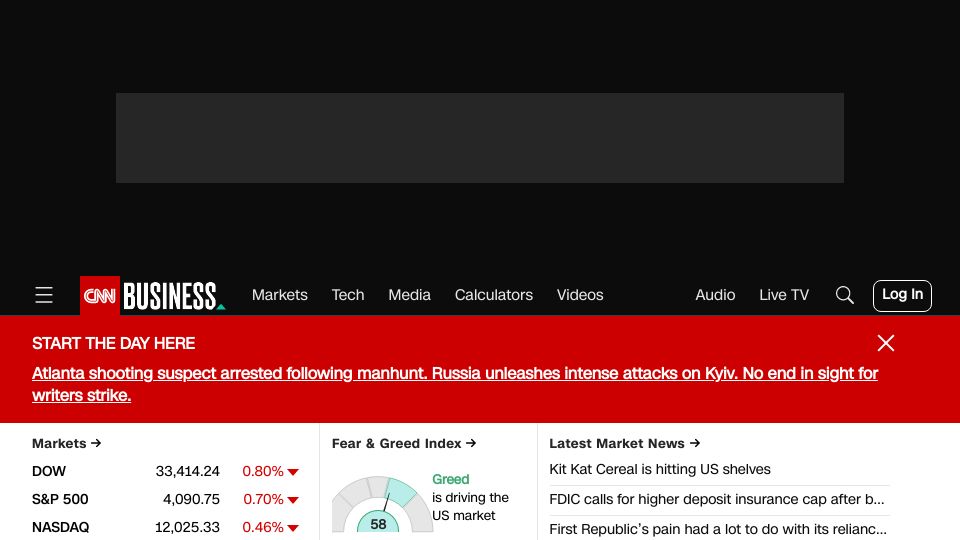Click the Log In button
Image resolution: width=960 pixels, height=540 pixels.
(x=902, y=296)
